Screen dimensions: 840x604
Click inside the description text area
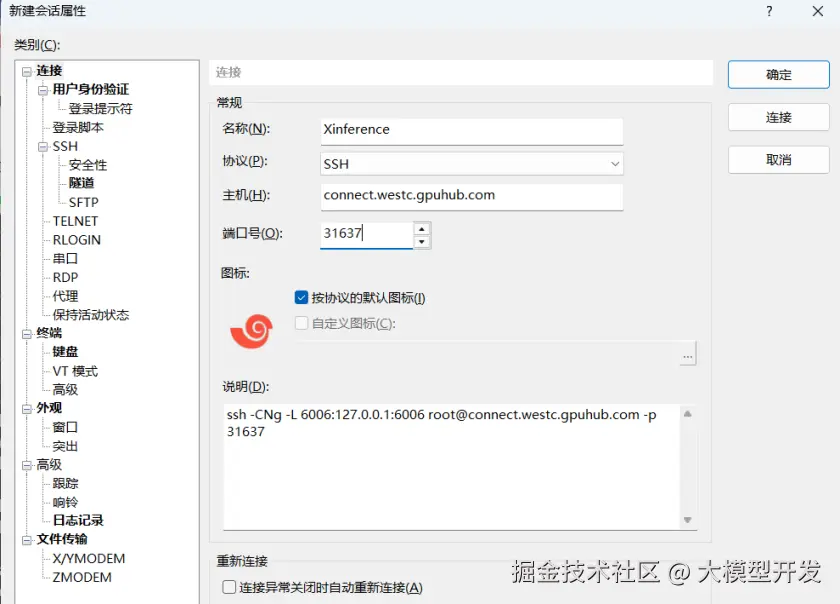(x=452, y=467)
